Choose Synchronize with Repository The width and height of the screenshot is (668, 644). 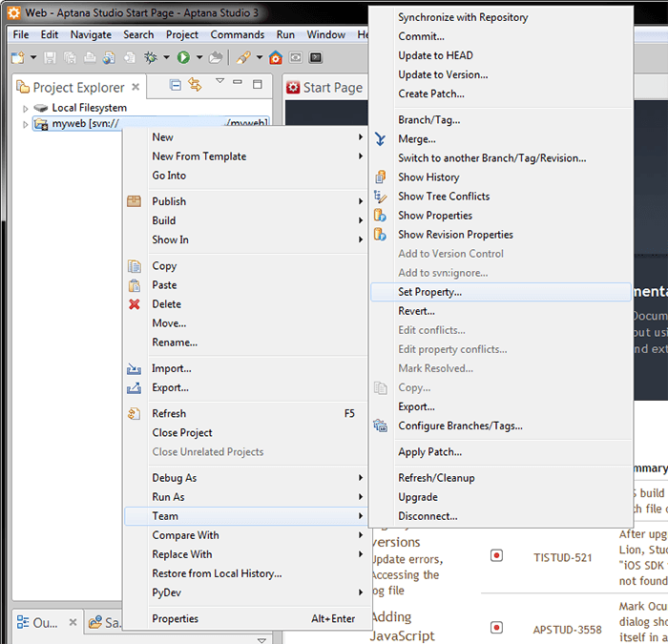point(501,17)
